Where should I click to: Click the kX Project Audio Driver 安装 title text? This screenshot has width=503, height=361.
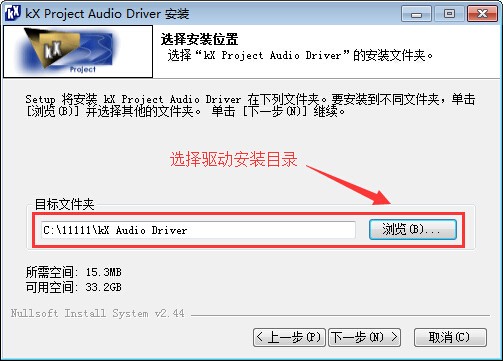pyautogui.click(x=107, y=14)
